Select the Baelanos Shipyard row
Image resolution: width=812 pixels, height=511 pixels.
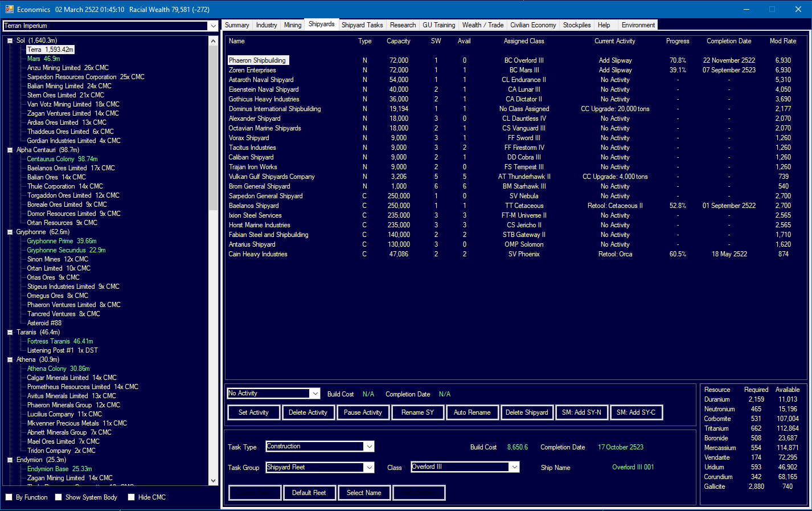(x=515, y=206)
